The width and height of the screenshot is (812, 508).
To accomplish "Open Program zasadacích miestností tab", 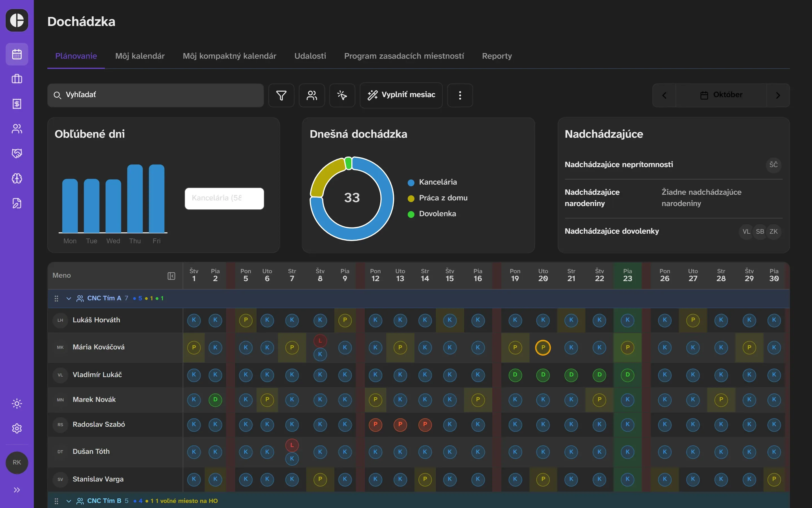I will pos(404,56).
